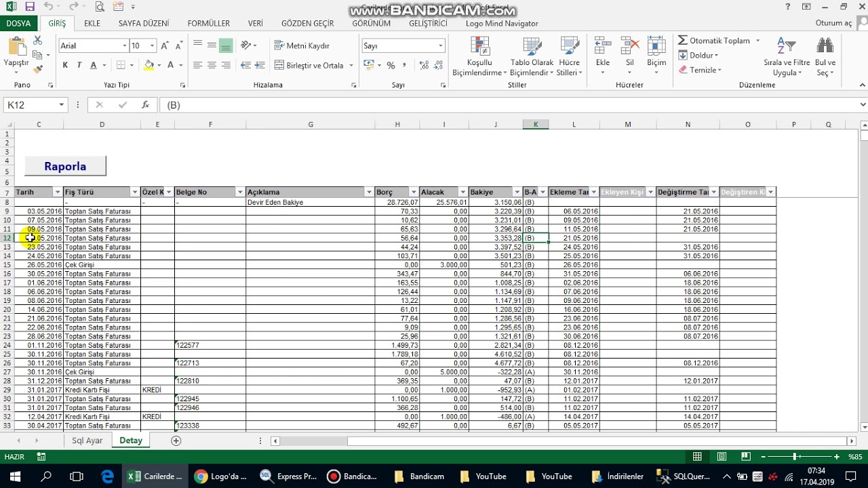Switch to FORMÜLLER ribbon tab

(x=209, y=23)
